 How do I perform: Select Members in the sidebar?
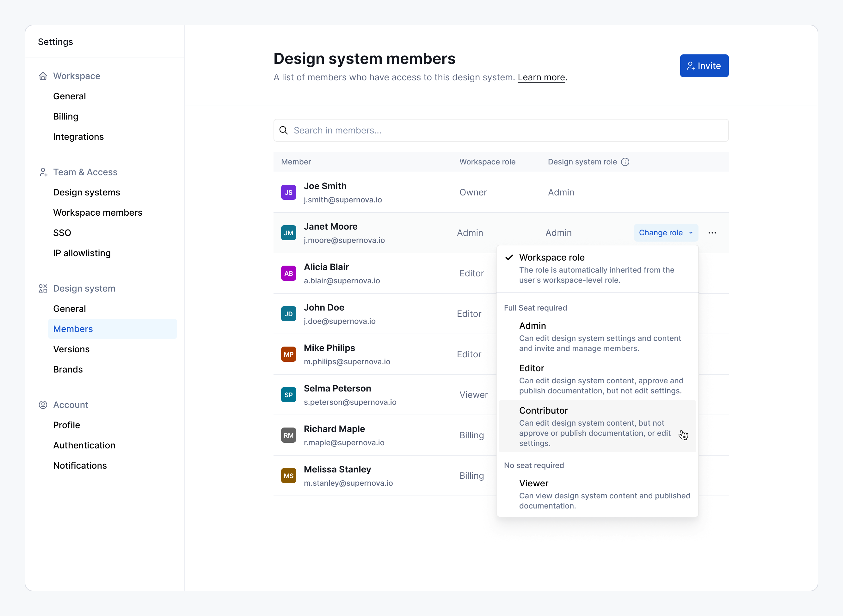click(113, 329)
